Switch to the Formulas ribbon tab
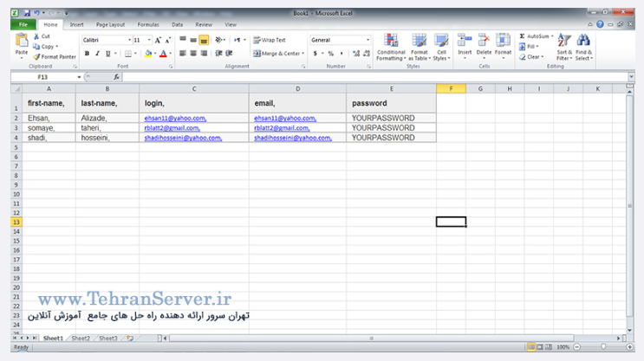 click(x=147, y=25)
